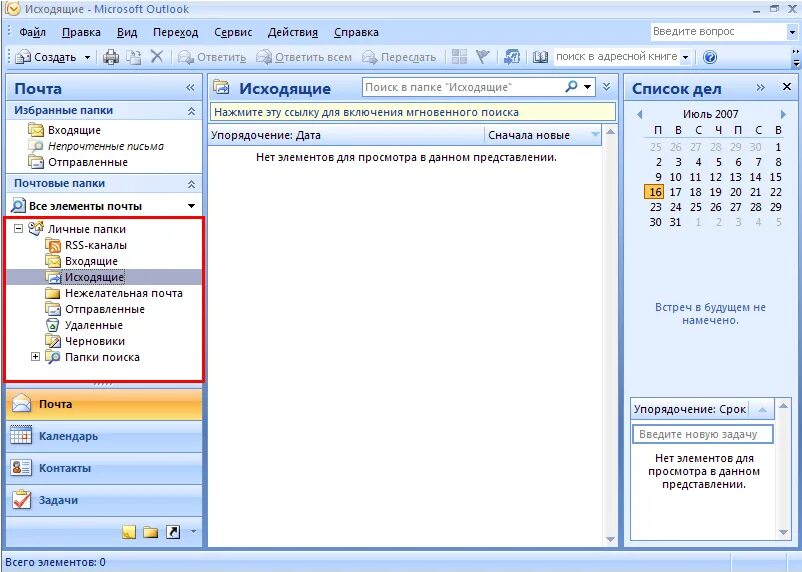Open Непрочтенные письма favorite folder
802x572 pixels.
pyautogui.click(x=106, y=146)
